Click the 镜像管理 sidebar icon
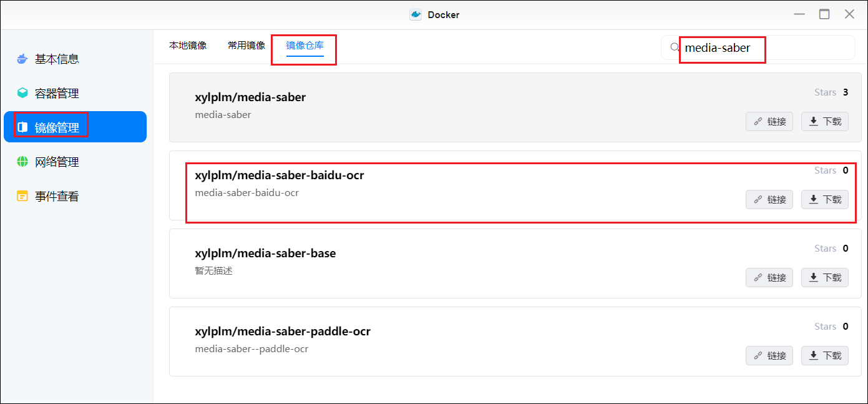 click(x=22, y=127)
